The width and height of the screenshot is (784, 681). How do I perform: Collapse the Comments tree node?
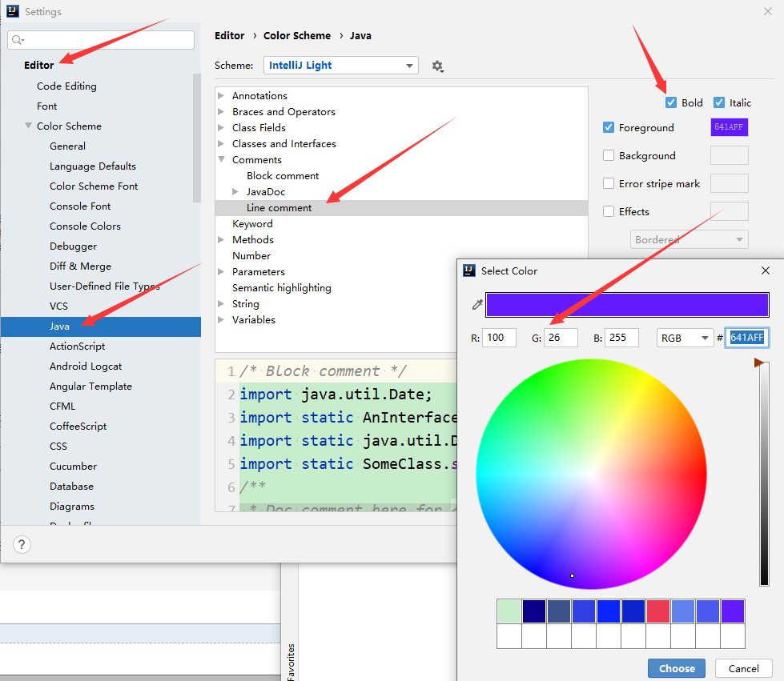coord(221,159)
